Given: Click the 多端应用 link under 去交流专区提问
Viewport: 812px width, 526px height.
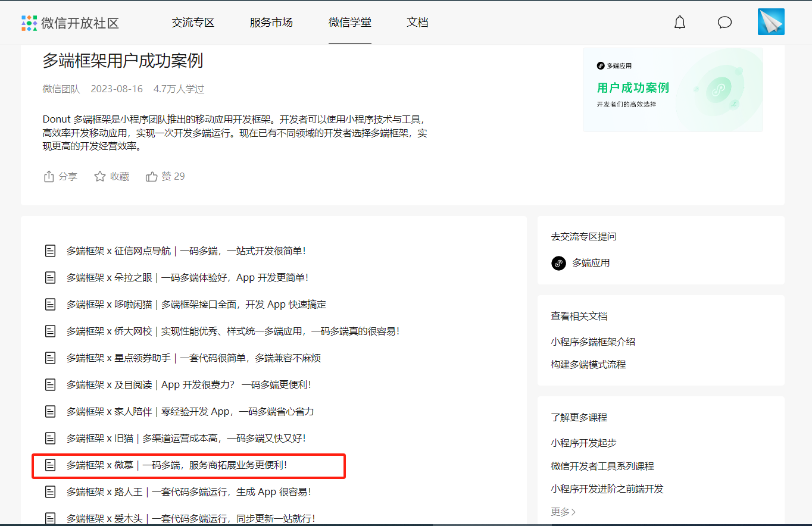Looking at the screenshot, I should (x=591, y=263).
